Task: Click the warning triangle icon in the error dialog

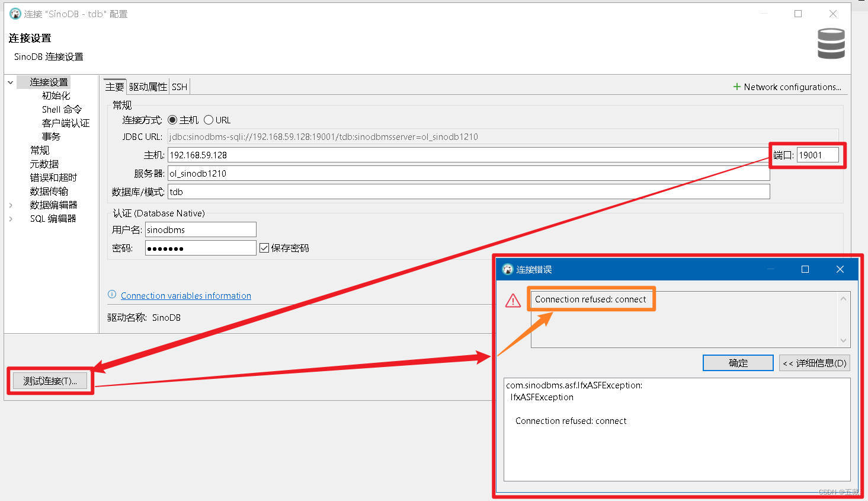Action: (x=513, y=301)
